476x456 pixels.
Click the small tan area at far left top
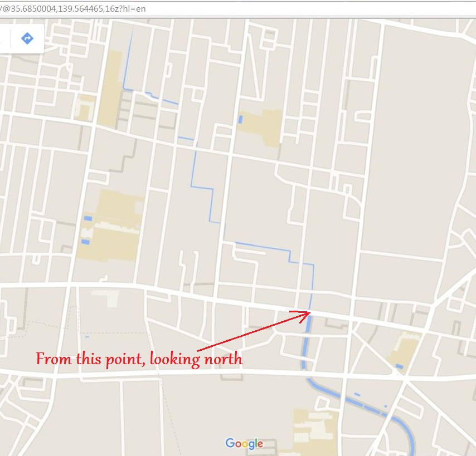click(85, 107)
